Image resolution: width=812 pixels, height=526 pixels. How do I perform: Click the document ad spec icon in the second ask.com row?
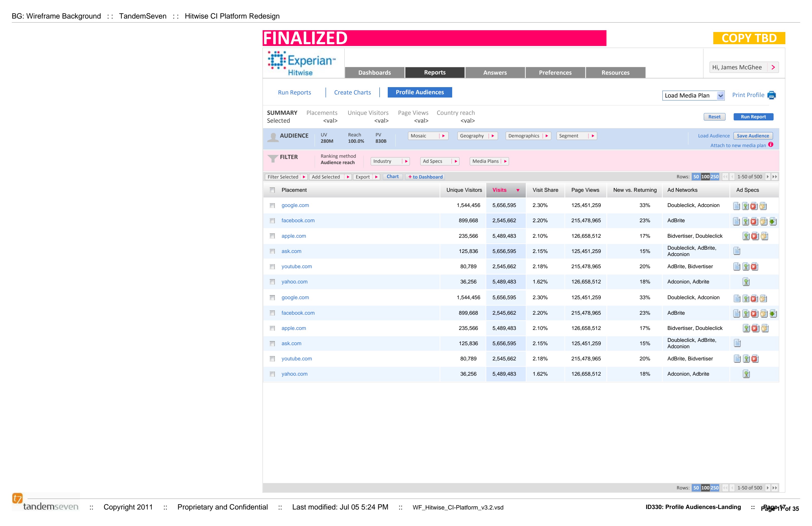pyautogui.click(x=737, y=343)
